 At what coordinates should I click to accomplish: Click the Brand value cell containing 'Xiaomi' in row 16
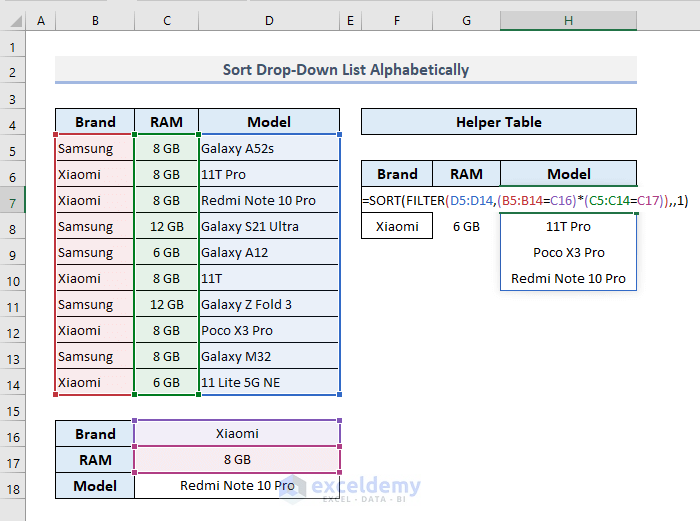pyautogui.click(x=237, y=434)
